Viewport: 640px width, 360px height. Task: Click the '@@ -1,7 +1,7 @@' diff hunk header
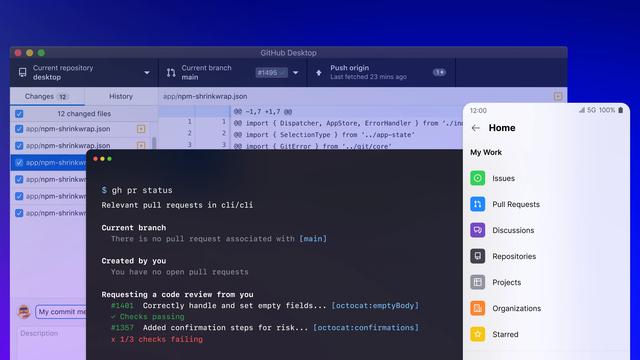point(263,111)
